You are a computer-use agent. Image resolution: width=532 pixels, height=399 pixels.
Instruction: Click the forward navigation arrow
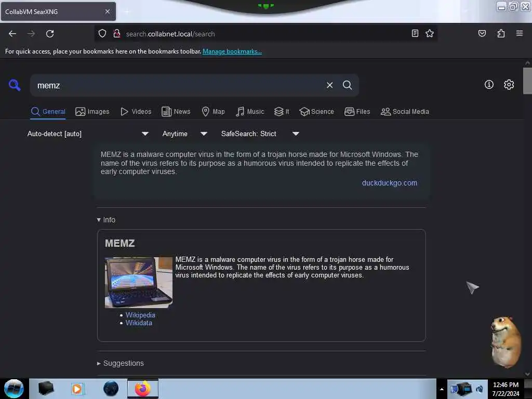(x=31, y=34)
